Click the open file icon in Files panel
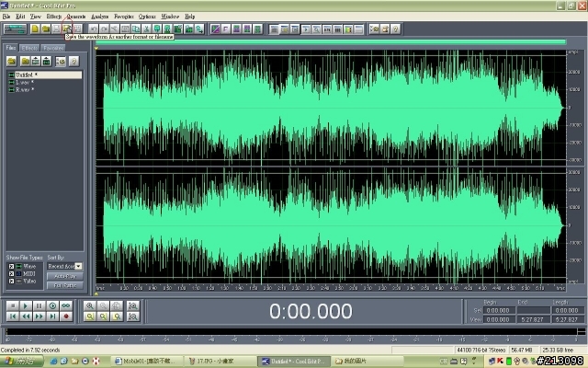This screenshot has height=368, width=588. pos(12,61)
